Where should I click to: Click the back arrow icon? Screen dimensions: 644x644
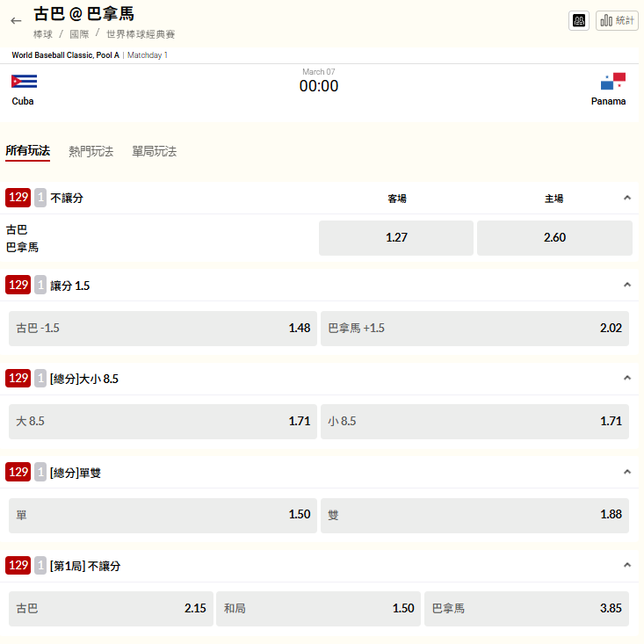point(16,20)
